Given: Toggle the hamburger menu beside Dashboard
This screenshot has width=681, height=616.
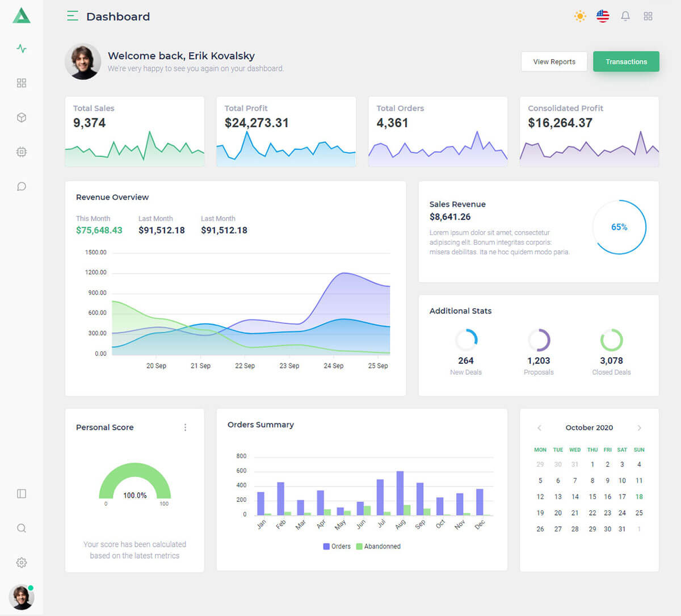Looking at the screenshot, I should click(73, 16).
